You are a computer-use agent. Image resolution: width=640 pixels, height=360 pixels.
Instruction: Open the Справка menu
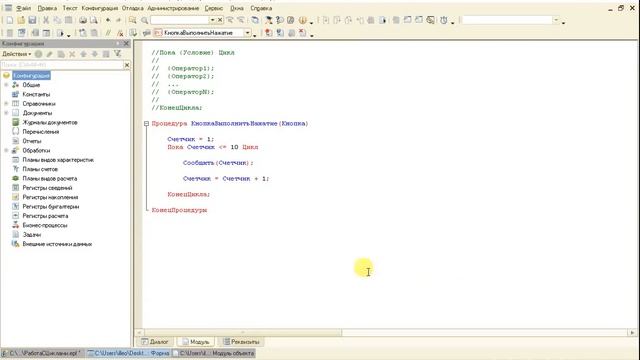click(261, 8)
